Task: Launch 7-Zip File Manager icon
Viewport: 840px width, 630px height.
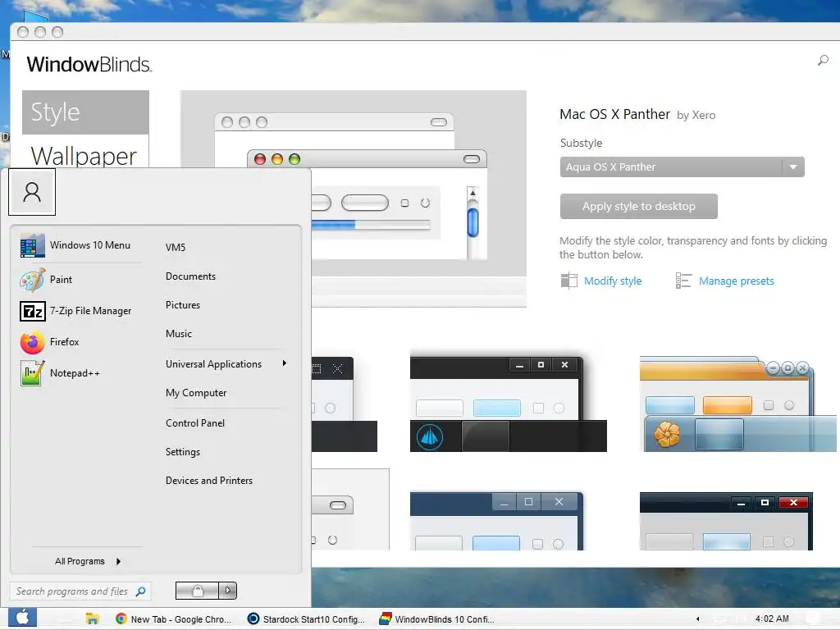Action: click(32, 311)
